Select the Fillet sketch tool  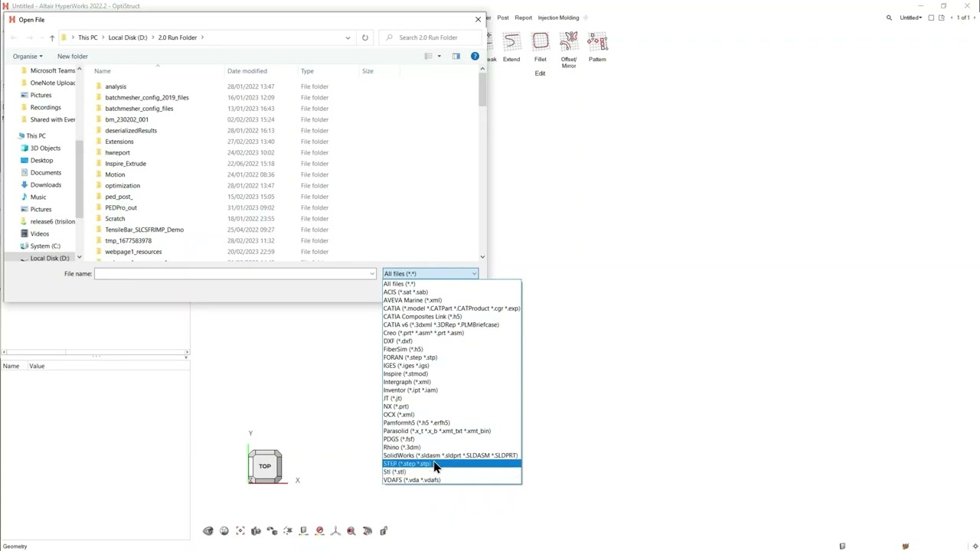[541, 47]
